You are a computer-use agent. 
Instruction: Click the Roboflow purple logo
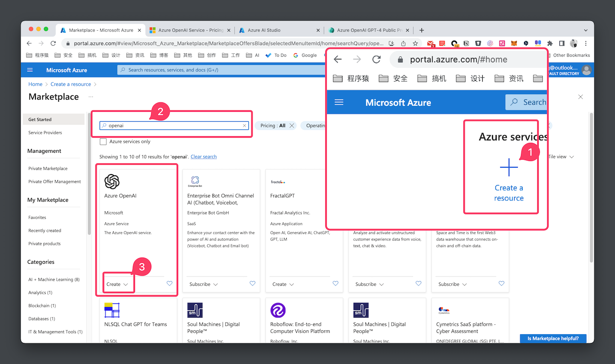(x=278, y=310)
